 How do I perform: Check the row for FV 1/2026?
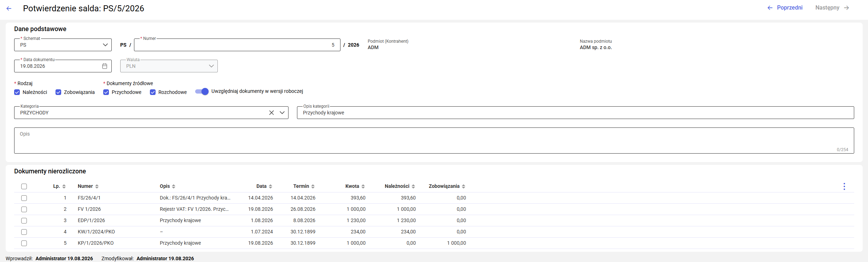(x=24, y=209)
